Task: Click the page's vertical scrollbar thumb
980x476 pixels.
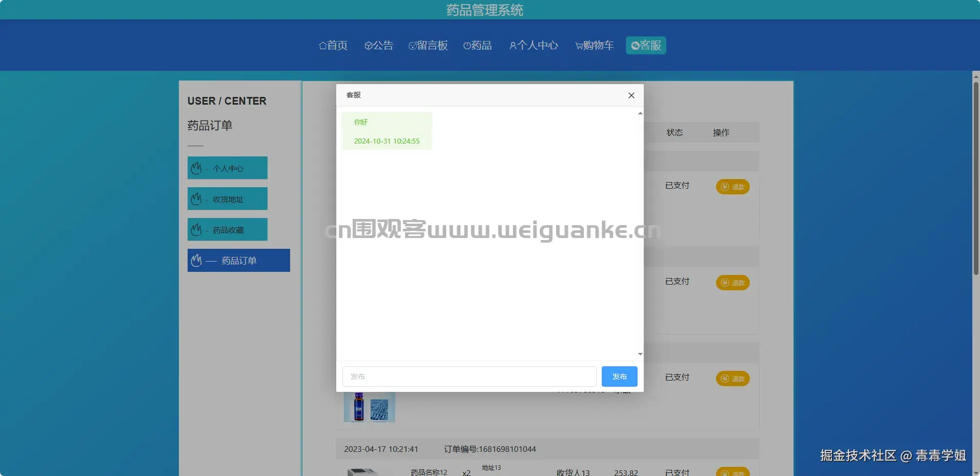Action: point(976,178)
